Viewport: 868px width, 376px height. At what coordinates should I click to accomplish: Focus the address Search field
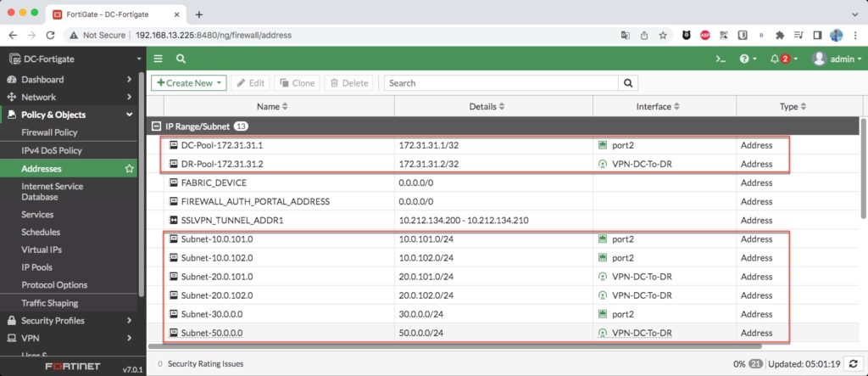point(501,83)
